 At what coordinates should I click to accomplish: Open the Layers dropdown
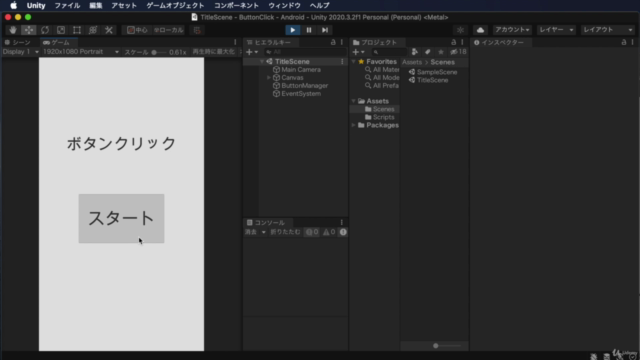click(x=556, y=30)
